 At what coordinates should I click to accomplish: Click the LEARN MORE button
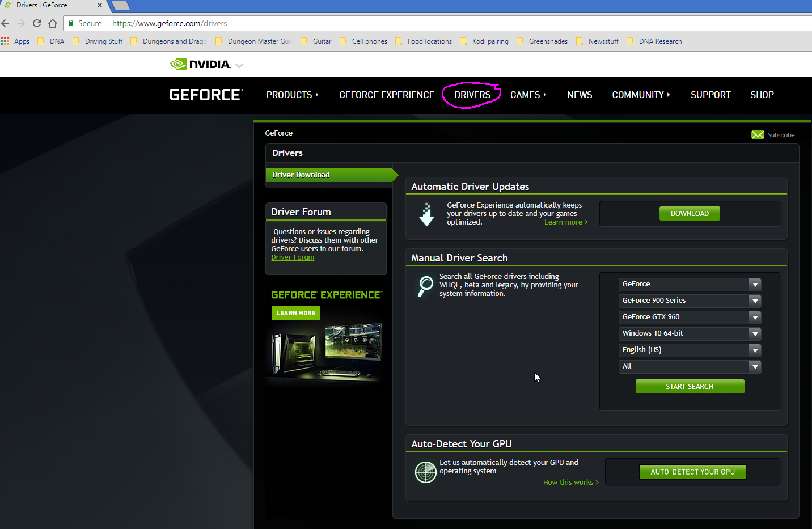click(x=296, y=313)
